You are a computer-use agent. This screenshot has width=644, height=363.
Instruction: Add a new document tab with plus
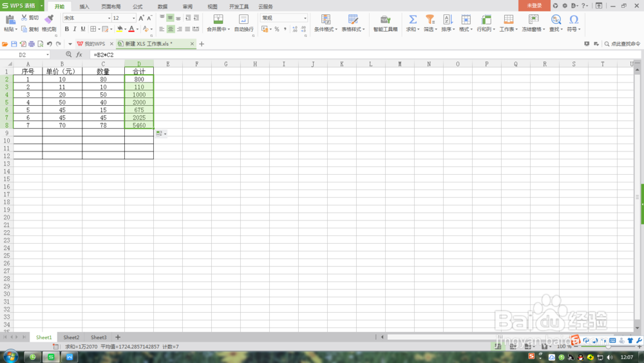[x=202, y=44]
